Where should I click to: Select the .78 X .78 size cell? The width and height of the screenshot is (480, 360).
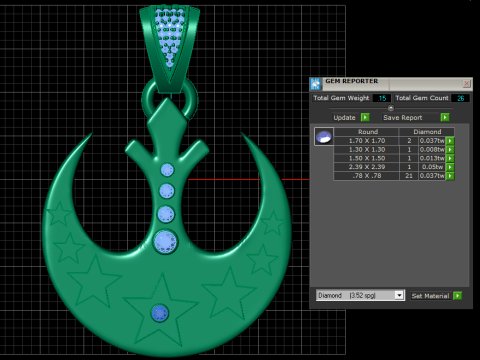[x=367, y=176]
